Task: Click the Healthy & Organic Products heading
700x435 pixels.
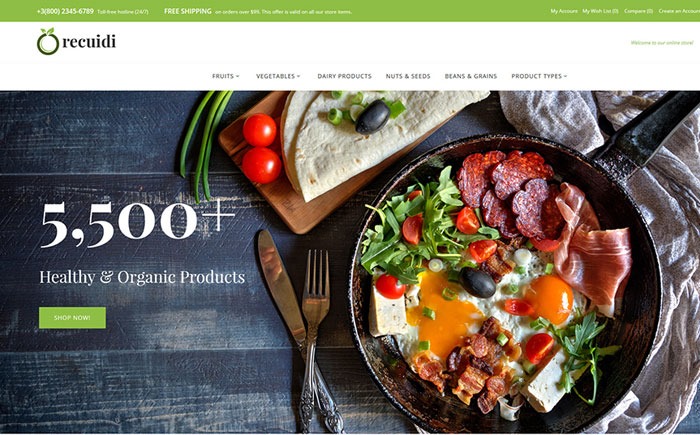Action: [x=142, y=277]
